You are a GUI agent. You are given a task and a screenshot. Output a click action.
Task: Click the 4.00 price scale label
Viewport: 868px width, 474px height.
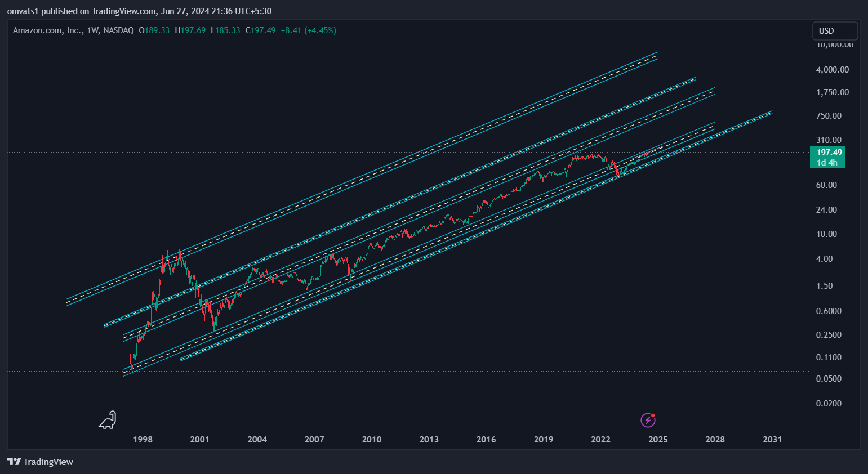click(x=825, y=259)
